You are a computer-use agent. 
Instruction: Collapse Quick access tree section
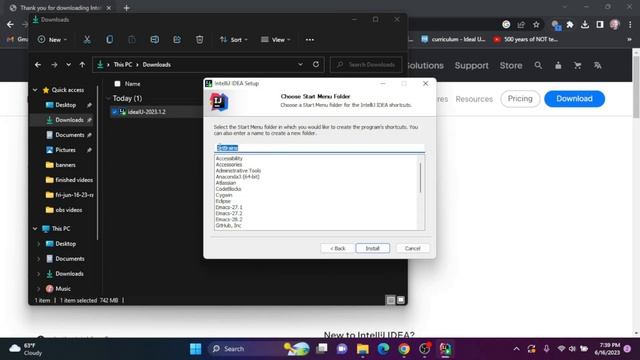35,90
